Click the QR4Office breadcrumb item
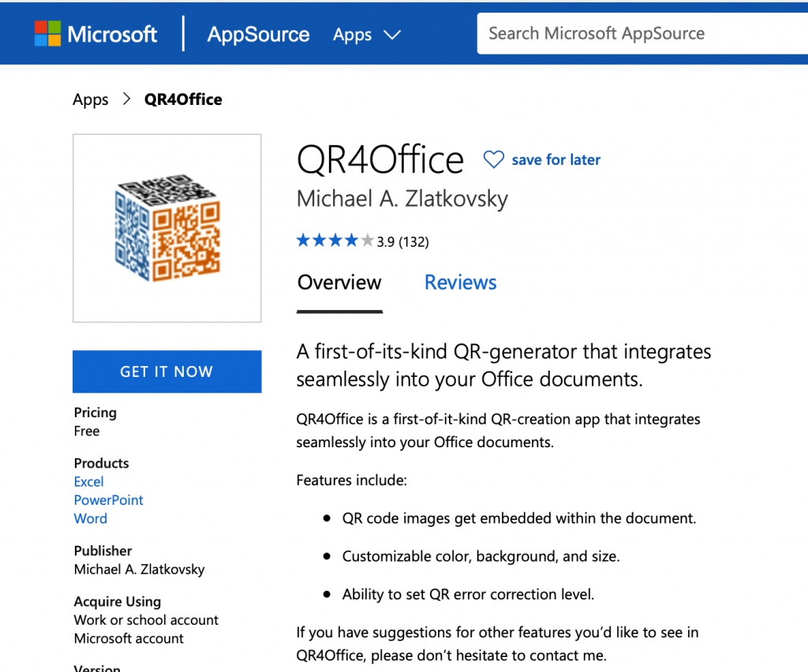 pyautogui.click(x=183, y=99)
